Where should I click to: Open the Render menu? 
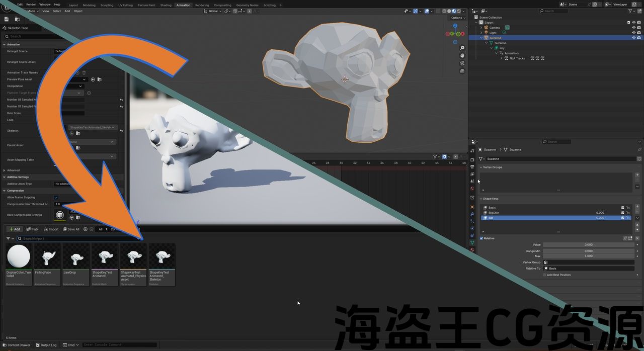click(31, 5)
